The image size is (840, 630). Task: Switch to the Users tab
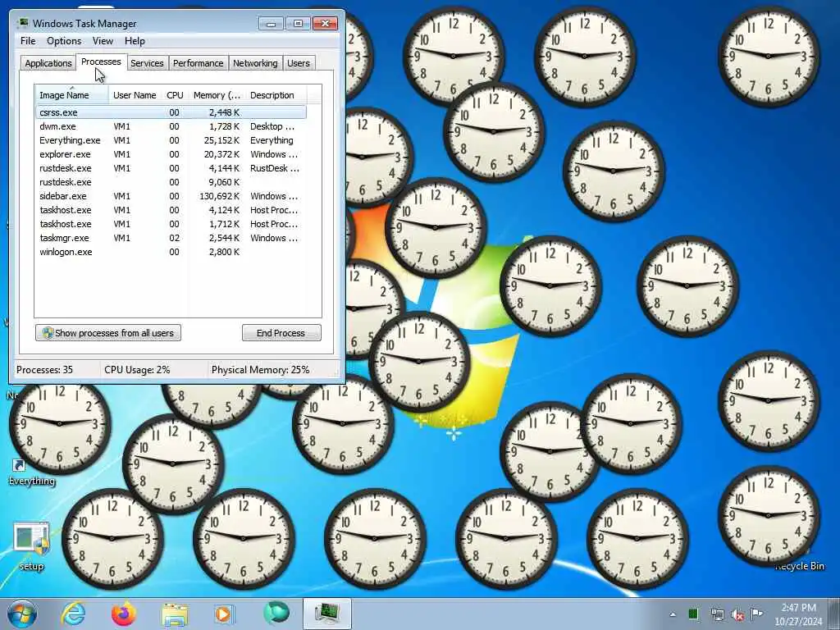click(x=299, y=63)
